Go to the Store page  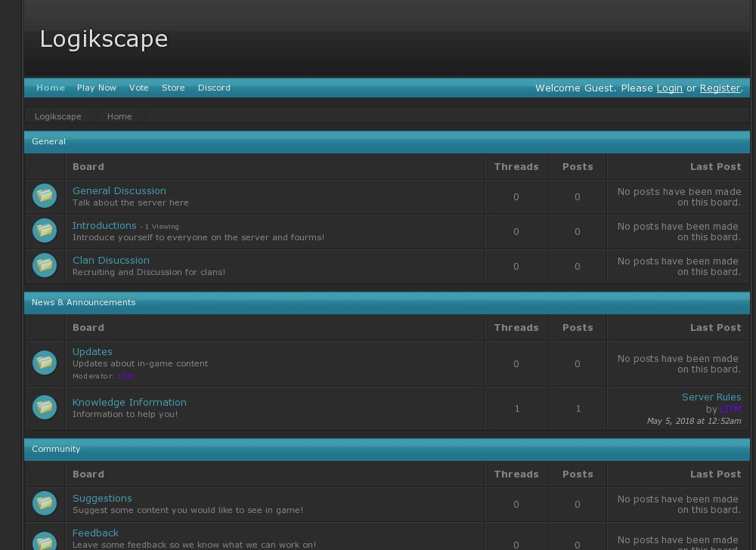pos(173,88)
